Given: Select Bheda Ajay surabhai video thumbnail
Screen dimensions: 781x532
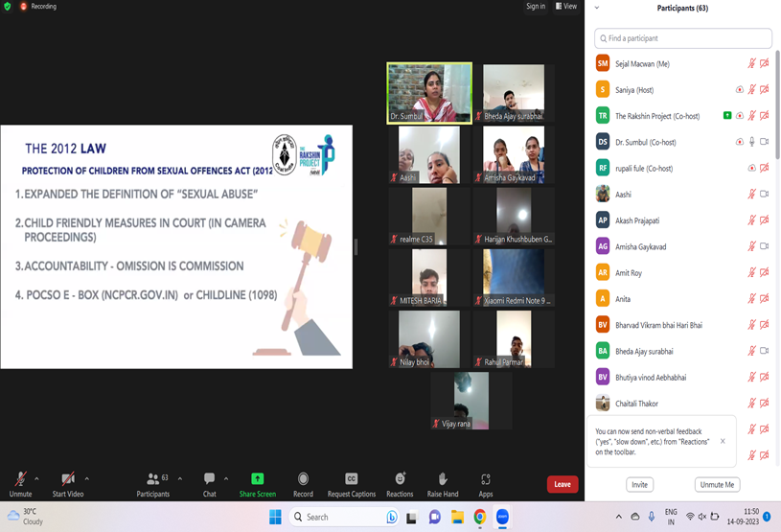Looking at the screenshot, I should click(x=514, y=93).
